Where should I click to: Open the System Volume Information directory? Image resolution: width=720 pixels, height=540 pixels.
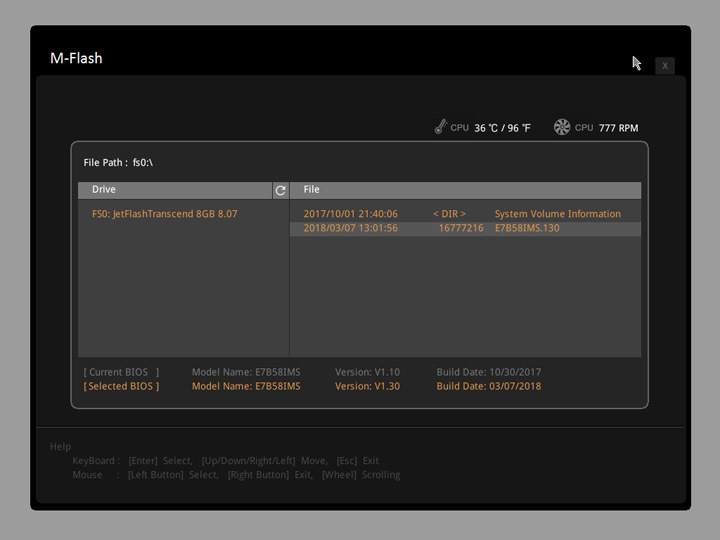(557, 214)
